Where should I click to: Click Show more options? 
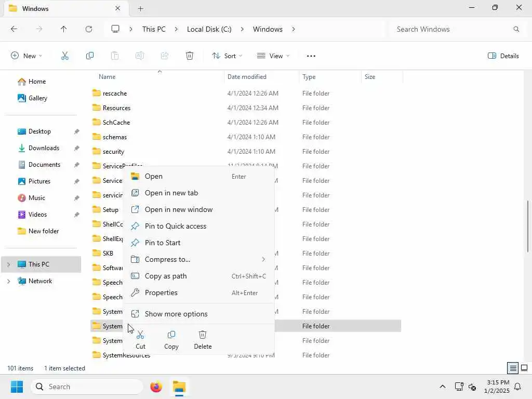[199, 314]
